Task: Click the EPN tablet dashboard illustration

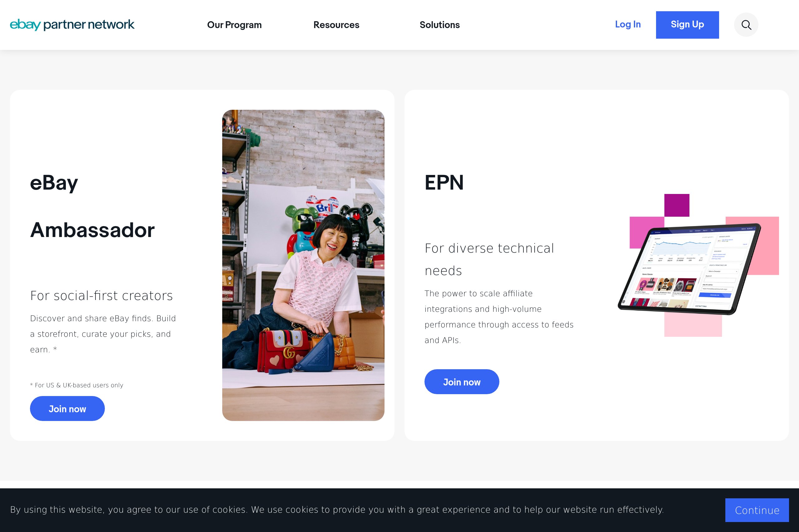Action: 698,265
